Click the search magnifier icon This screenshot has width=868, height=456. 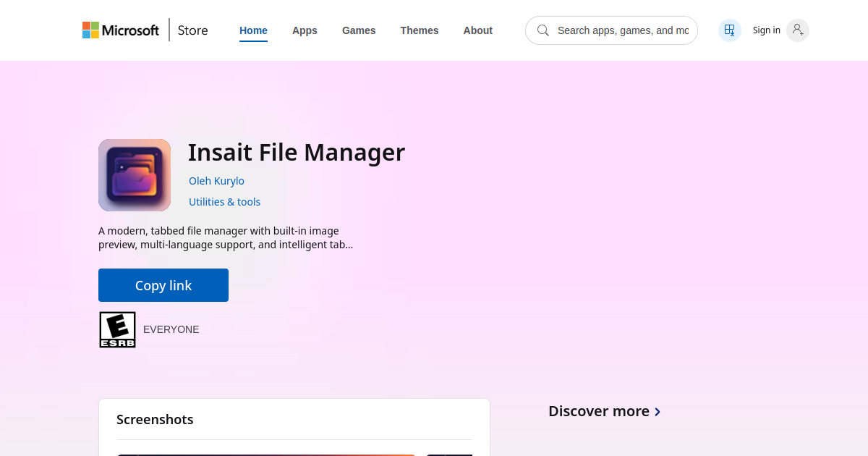[543, 30]
